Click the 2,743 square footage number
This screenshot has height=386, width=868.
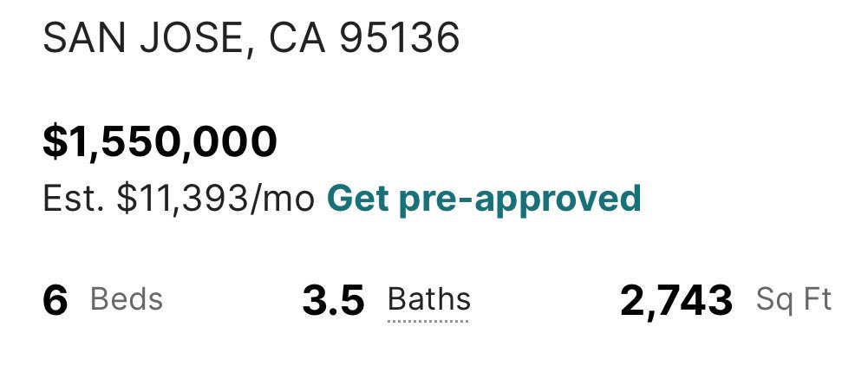tap(676, 300)
